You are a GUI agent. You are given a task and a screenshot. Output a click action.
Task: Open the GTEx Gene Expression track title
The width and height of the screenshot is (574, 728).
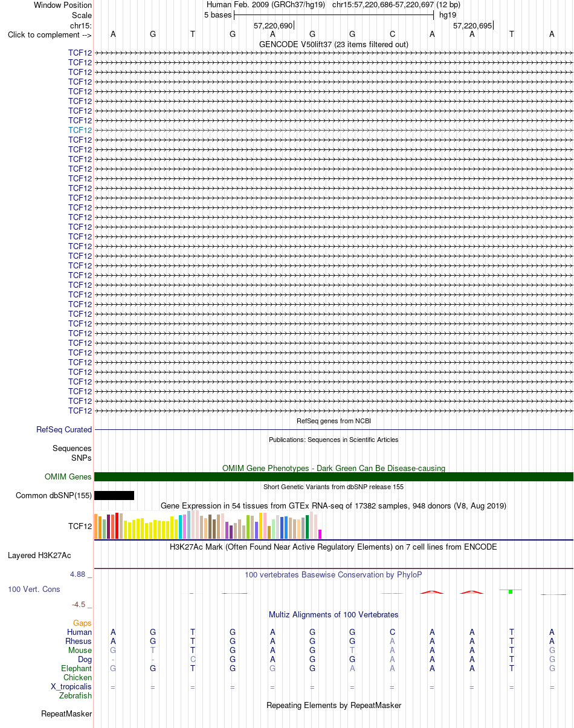[334, 505]
